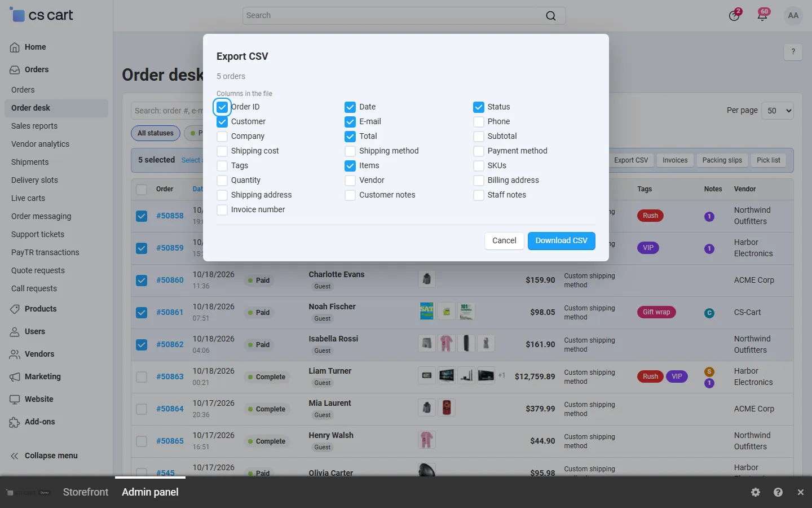Open the AA user avatar menu
Image resolution: width=812 pixels, height=508 pixels.
click(x=793, y=16)
